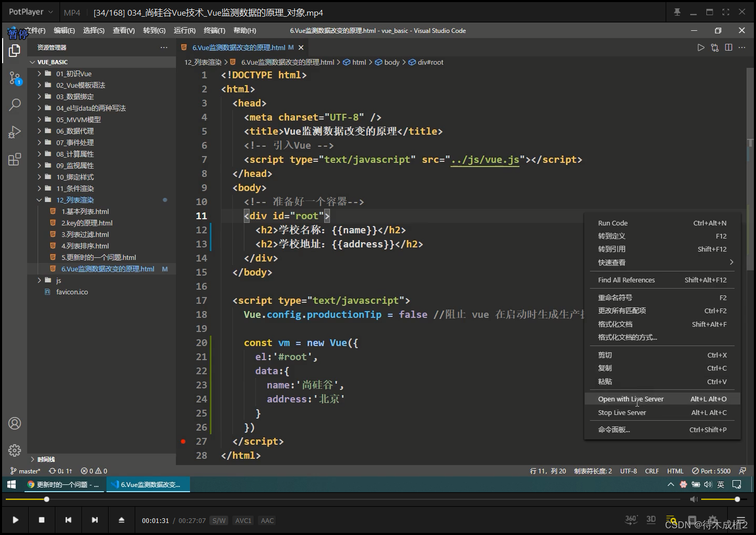The width and height of the screenshot is (756, 535).
Task: Switch IME via the 英 tray indicator
Action: click(x=720, y=484)
